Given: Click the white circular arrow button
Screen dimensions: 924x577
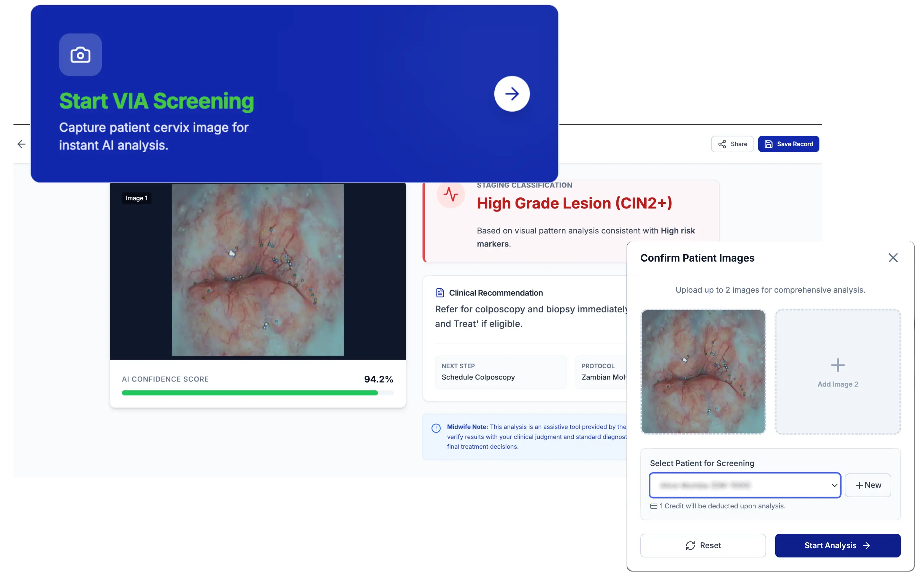Looking at the screenshot, I should click(x=512, y=94).
